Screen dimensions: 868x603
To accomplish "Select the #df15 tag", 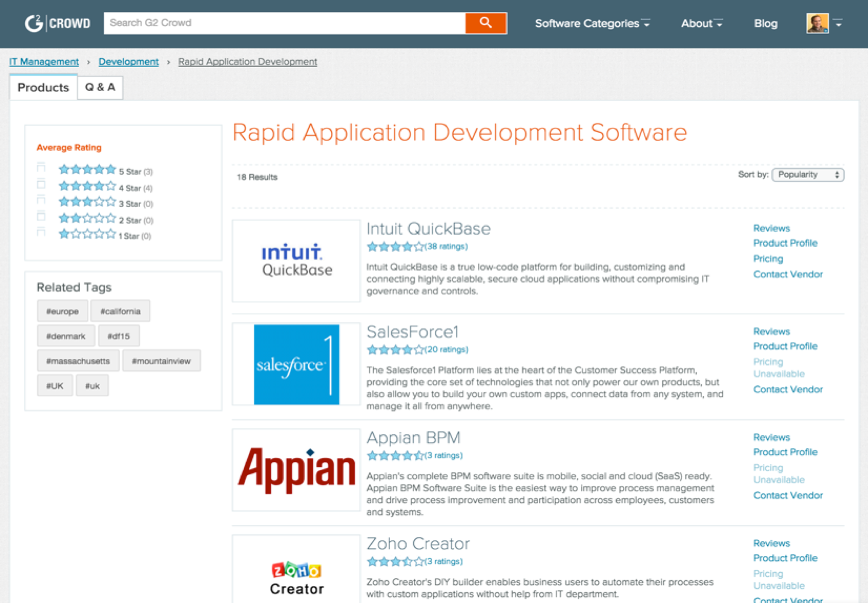I will [x=119, y=336].
